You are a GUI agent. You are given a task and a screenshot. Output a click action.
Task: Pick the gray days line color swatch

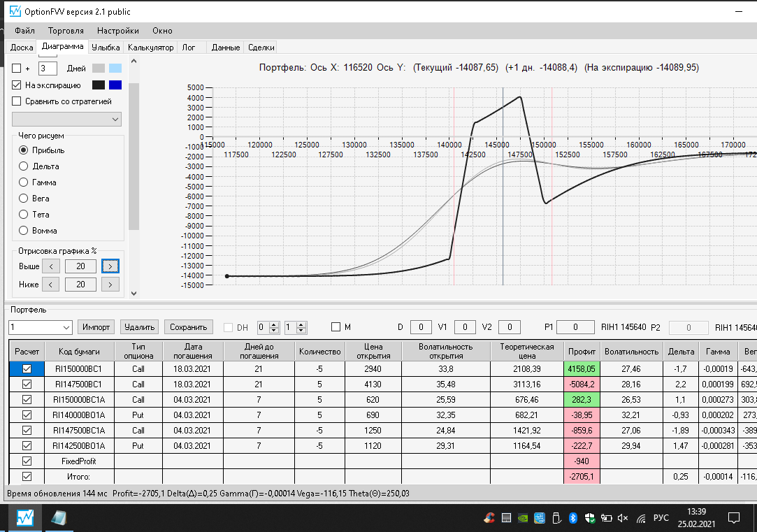coord(99,68)
